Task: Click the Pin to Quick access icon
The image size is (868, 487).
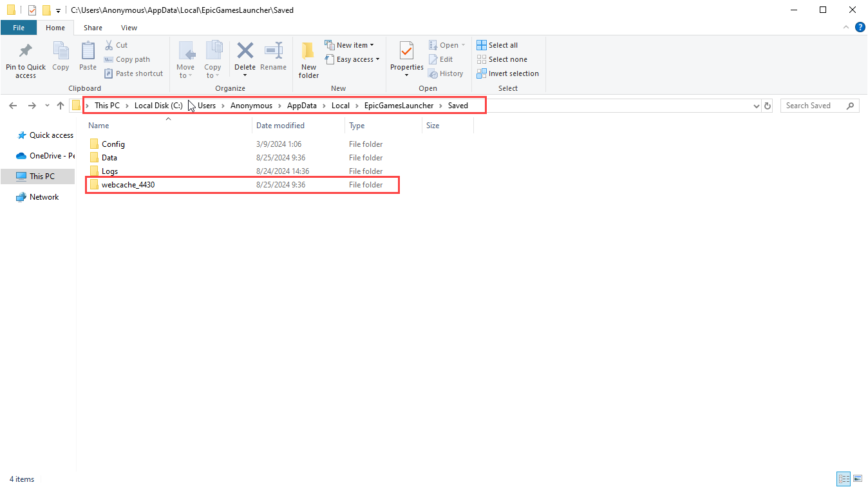Action: [x=26, y=52]
